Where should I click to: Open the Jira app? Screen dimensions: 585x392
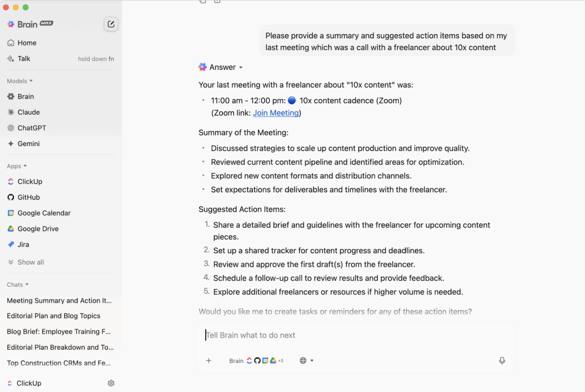point(23,244)
